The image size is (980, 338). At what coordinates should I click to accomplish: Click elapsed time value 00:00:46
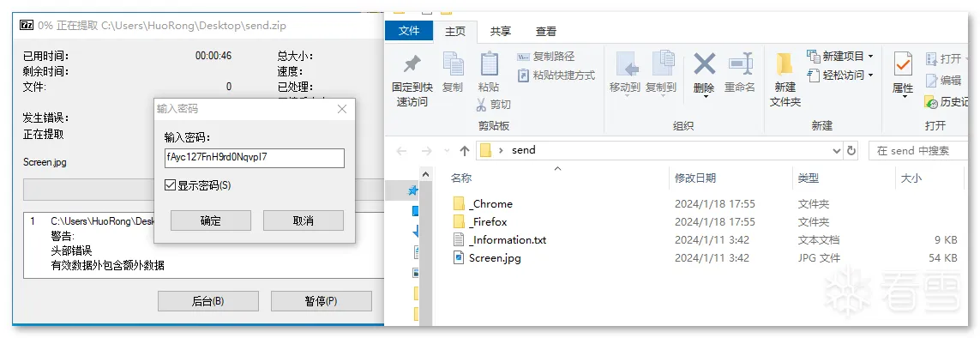tap(213, 57)
